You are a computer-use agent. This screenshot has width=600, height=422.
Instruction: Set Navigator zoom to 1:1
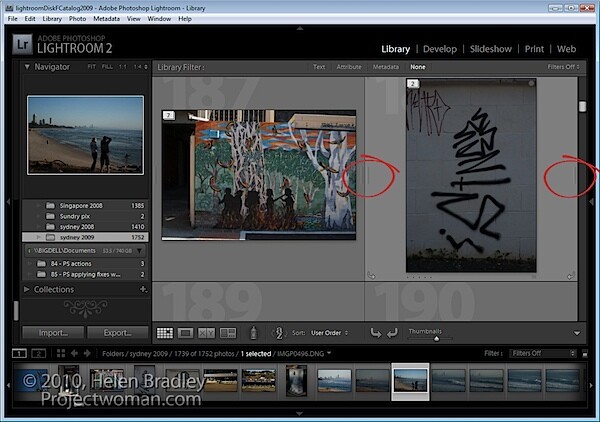122,67
